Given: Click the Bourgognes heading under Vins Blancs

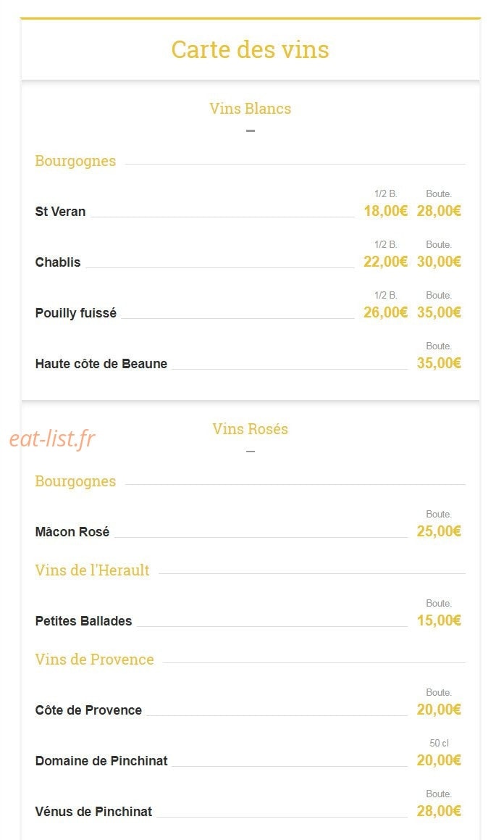Looking at the screenshot, I should [75, 161].
